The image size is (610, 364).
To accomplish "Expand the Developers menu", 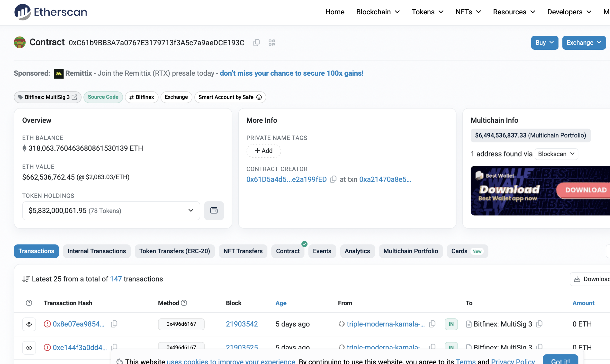I will coord(569,12).
